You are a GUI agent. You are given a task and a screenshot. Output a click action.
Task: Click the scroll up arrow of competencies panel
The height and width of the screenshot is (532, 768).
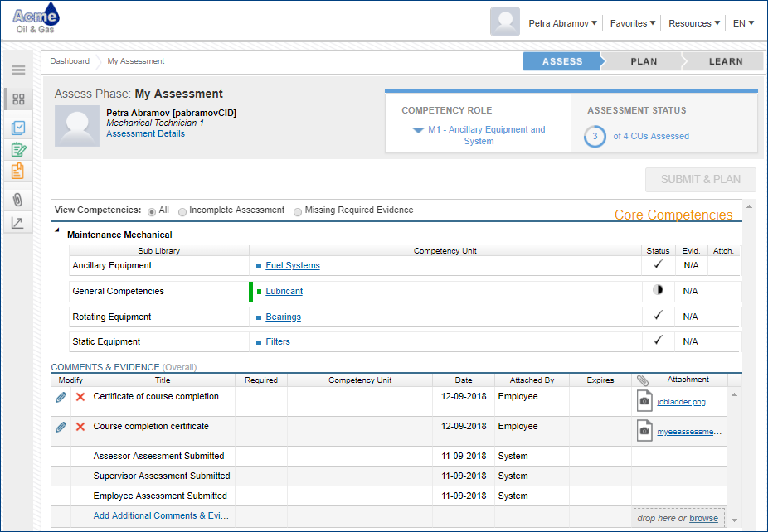(x=749, y=206)
